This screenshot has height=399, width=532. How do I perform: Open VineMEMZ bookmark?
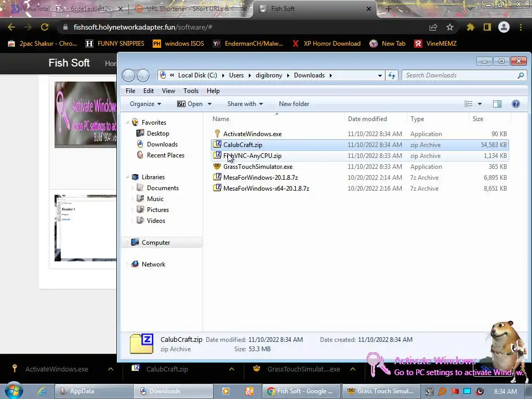coord(435,44)
